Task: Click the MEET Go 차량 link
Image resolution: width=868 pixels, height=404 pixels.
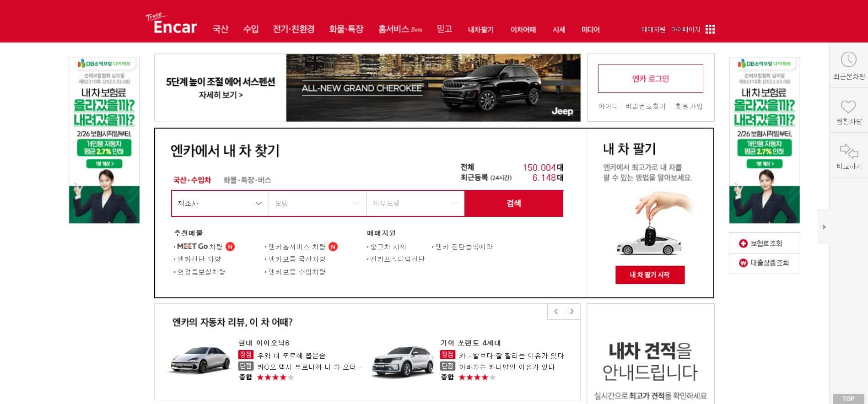Action: point(200,247)
